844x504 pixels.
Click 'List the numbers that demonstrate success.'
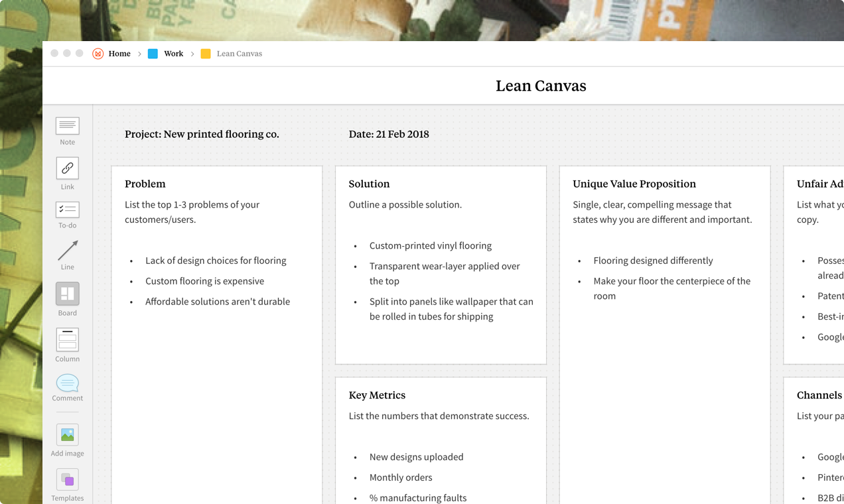pyautogui.click(x=439, y=416)
